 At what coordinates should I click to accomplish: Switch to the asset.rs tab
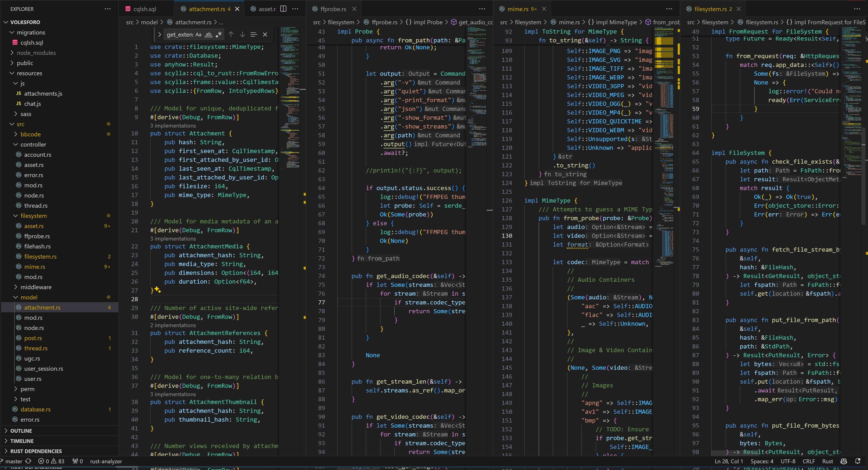click(263, 9)
